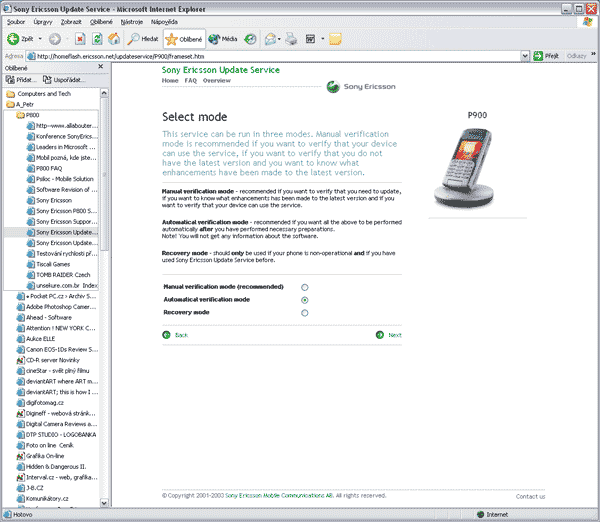Select Manual verification mode radio button
The height and width of the screenshot is (522, 600).
(305, 287)
